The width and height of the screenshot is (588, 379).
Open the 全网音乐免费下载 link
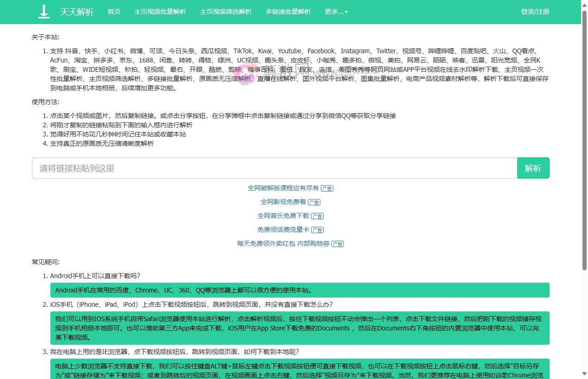tap(283, 216)
